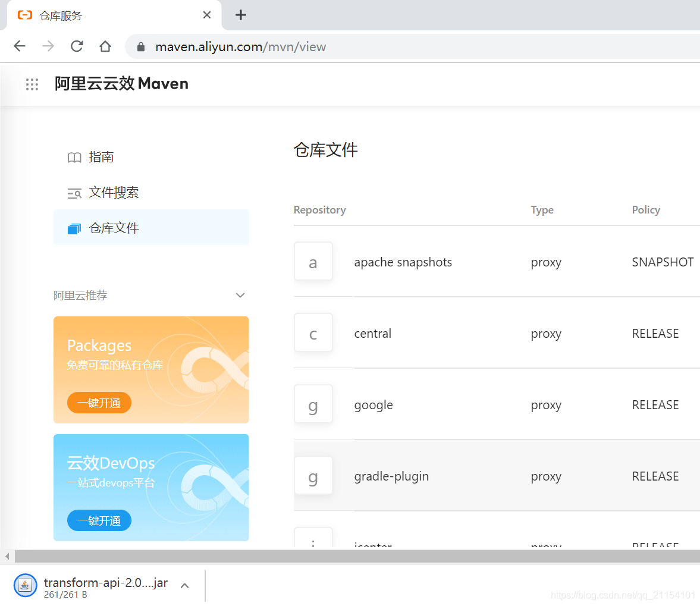Go back to the previous page
The width and height of the screenshot is (700, 606).
[x=20, y=46]
